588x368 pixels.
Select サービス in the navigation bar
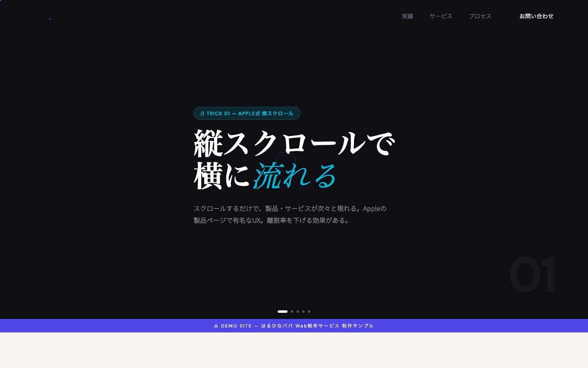441,16
